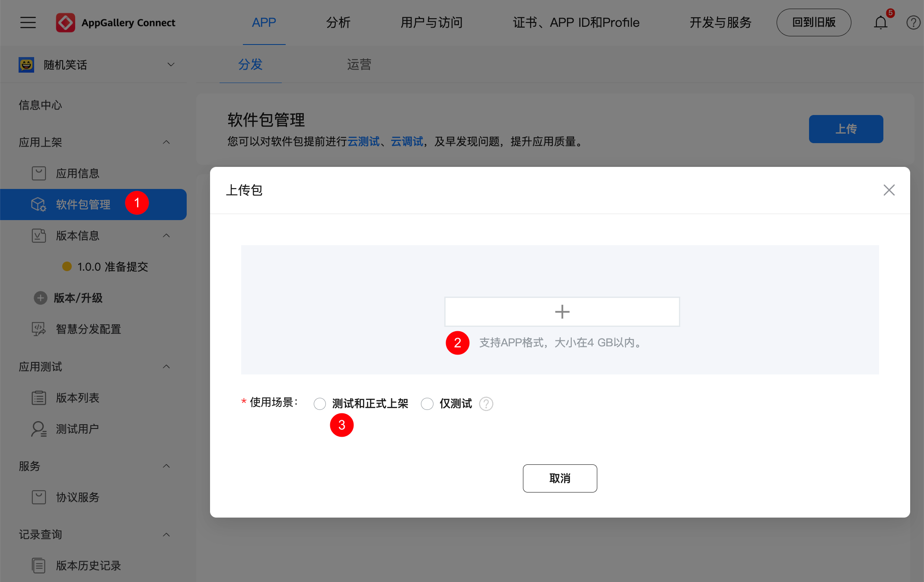Image resolution: width=924 pixels, height=582 pixels.
Task: Select the 仅测试 radio button
Action: pyautogui.click(x=427, y=403)
